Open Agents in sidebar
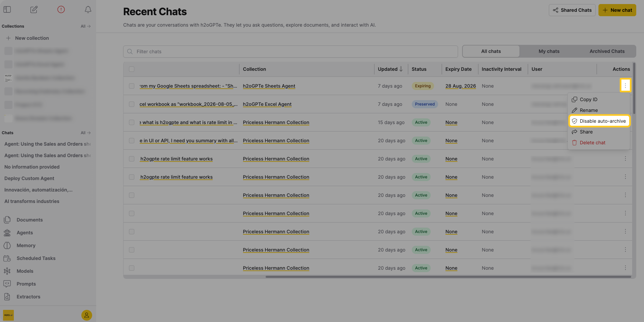Screen dimensions: 644x322 pos(25,233)
